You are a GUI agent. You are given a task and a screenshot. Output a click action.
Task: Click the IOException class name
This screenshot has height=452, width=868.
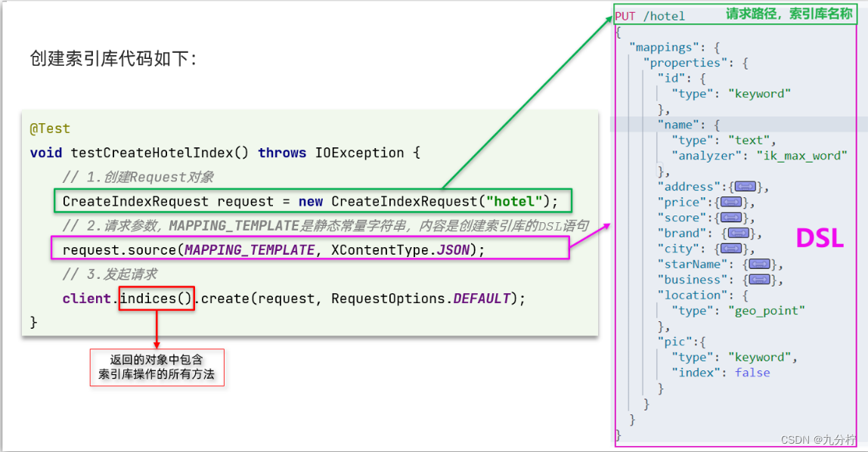[x=359, y=153]
